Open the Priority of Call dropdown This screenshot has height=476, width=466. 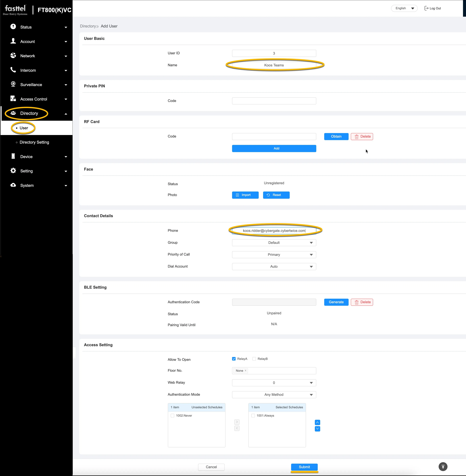click(x=274, y=255)
